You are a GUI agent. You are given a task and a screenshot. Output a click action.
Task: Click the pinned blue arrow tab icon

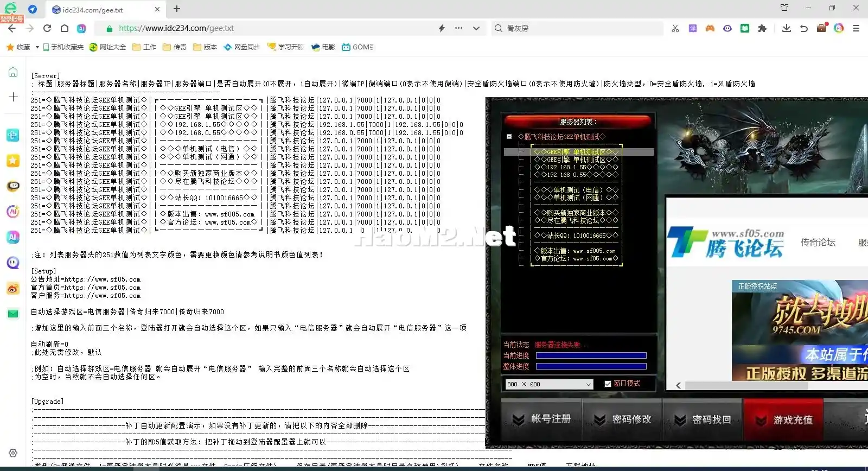coord(33,9)
